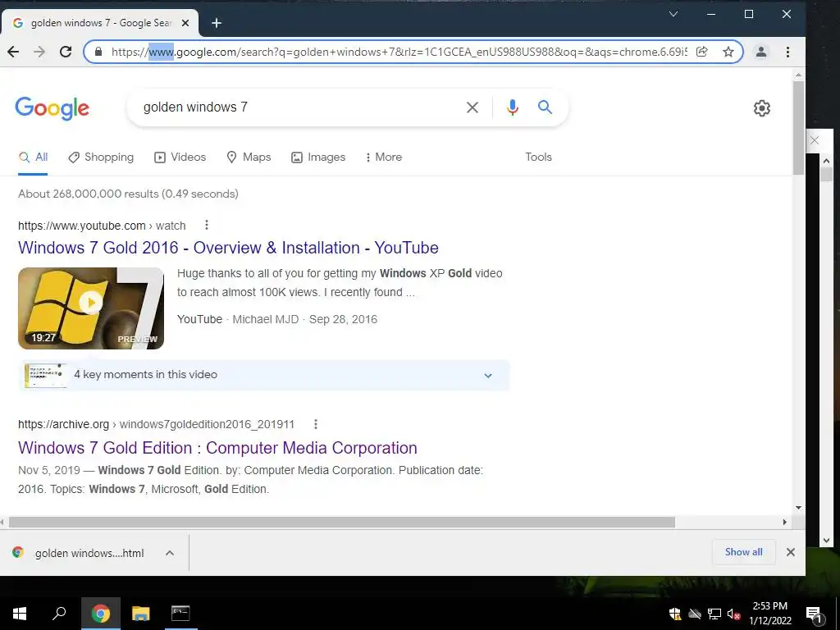Image resolution: width=840 pixels, height=630 pixels.
Task: Start voice search with the microphone icon
Action: click(512, 107)
